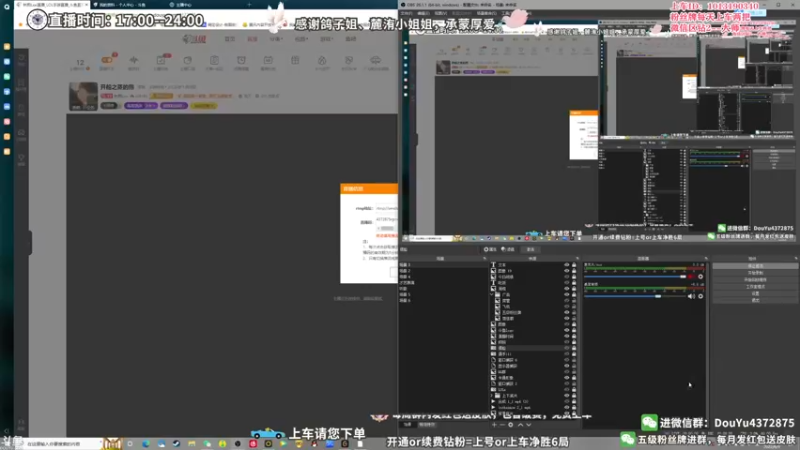Open the 游戏 dropdown in Douyu navigation

[326, 39]
